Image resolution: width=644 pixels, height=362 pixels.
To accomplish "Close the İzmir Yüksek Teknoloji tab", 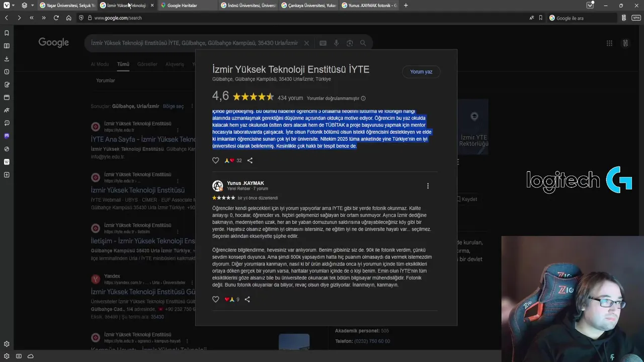I will (x=152, y=6).
